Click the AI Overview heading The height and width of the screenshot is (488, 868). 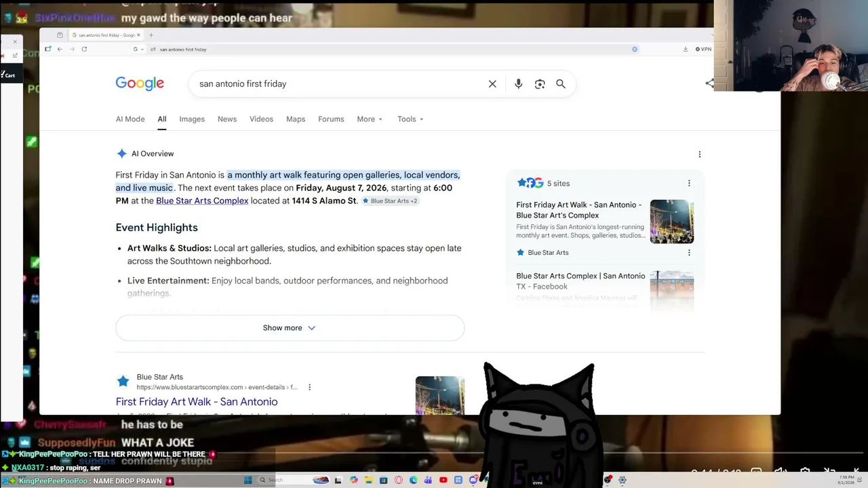click(x=153, y=154)
